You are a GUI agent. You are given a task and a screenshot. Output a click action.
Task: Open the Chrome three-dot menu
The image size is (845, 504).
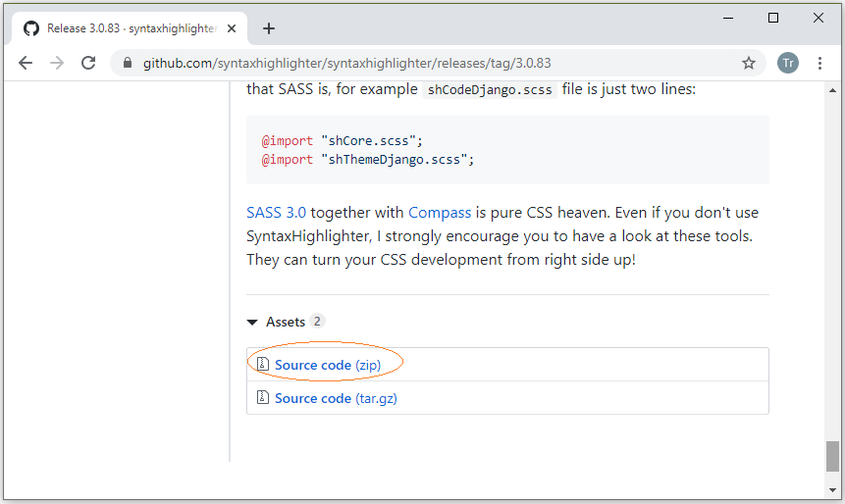(820, 63)
